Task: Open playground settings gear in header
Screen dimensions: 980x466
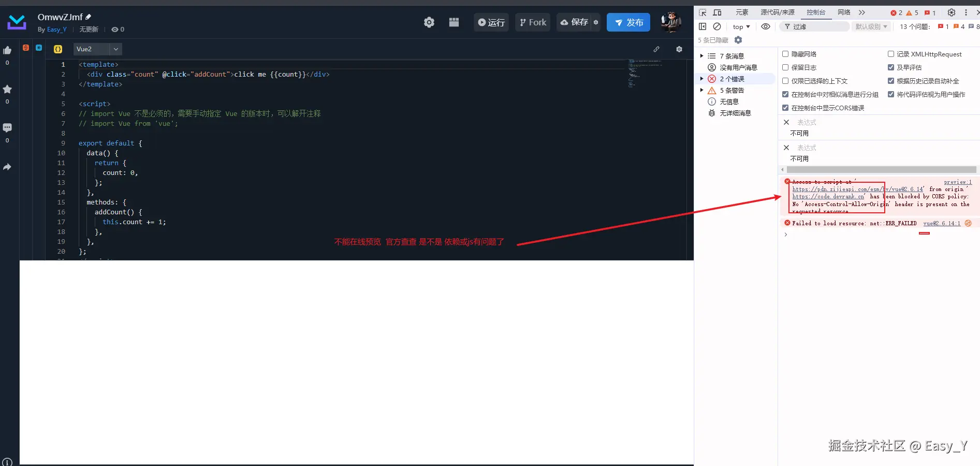Action: tap(429, 22)
